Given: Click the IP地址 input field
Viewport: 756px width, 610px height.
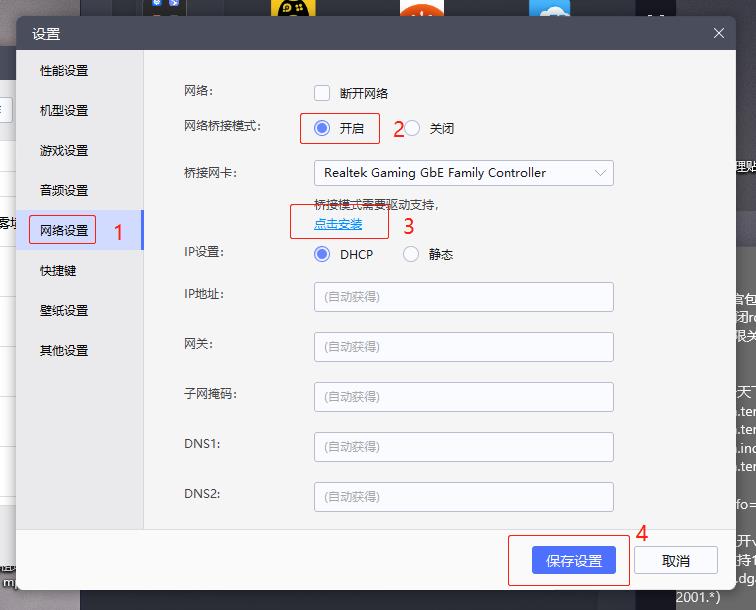Looking at the screenshot, I should pos(463,297).
